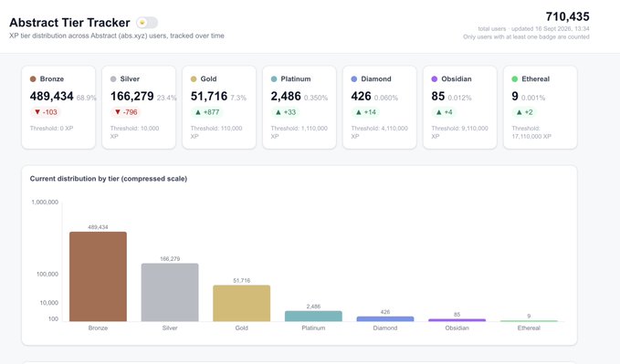This screenshot has height=364, width=620.
Task: Click the Obsidian tier color dot
Action: pos(434,79)
